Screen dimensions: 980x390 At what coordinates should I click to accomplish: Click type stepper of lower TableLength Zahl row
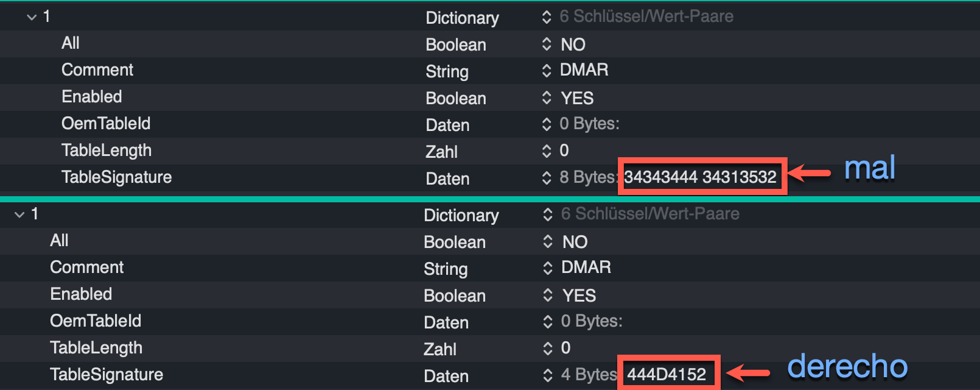(548, 349)
